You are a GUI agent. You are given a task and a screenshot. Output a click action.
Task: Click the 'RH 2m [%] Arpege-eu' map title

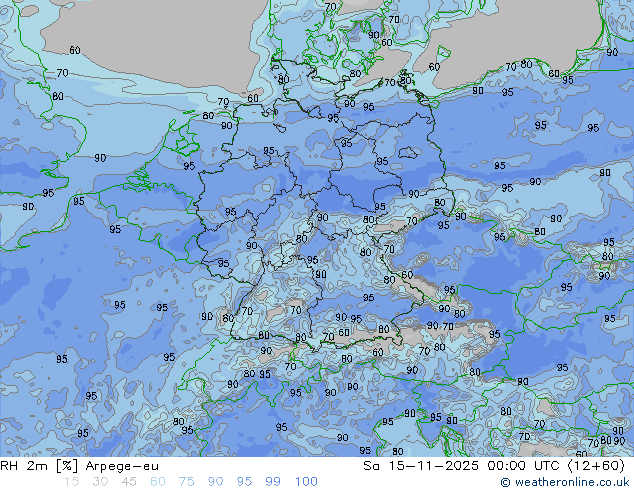pyautogui.click(x=79, y=466)
